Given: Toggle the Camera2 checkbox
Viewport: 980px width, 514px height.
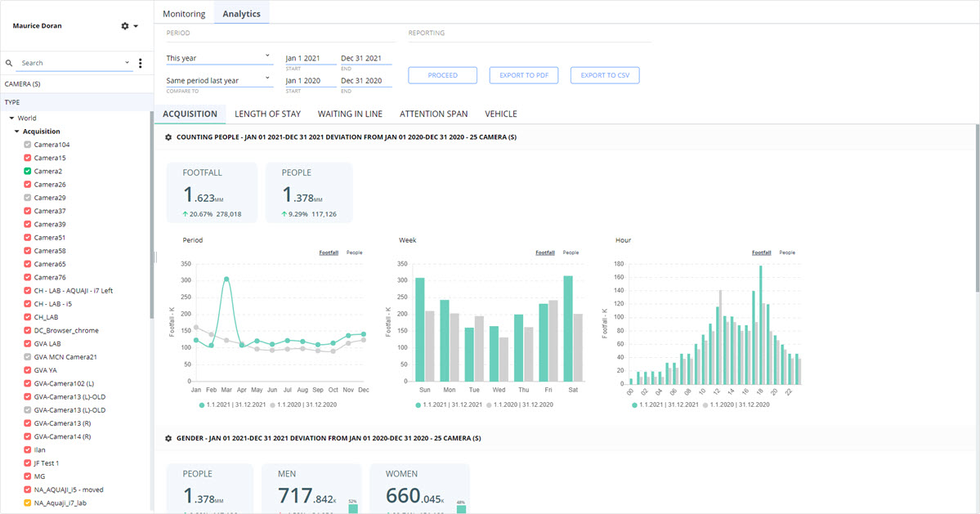Looking at the screenshot, I should click(x=28, y=171).
